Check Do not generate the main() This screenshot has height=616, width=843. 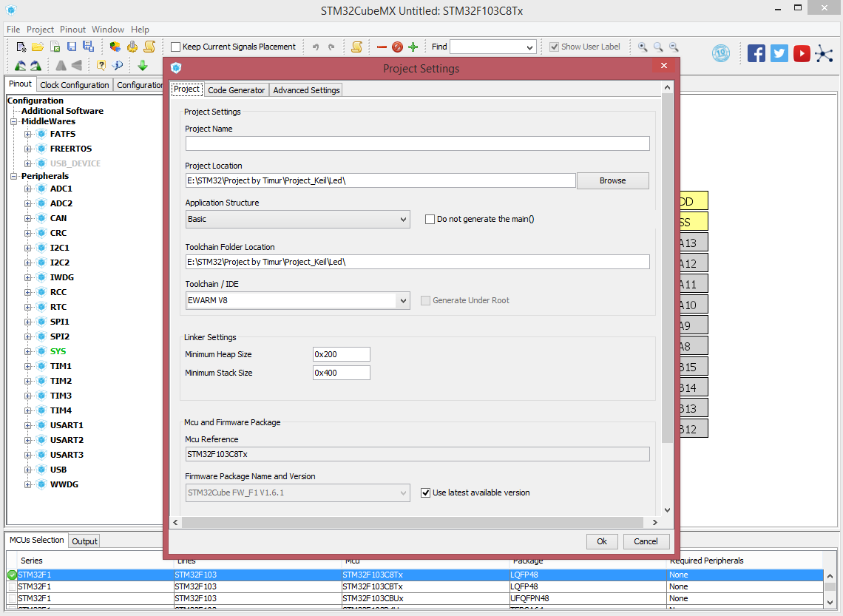click(x=430, y=220)
